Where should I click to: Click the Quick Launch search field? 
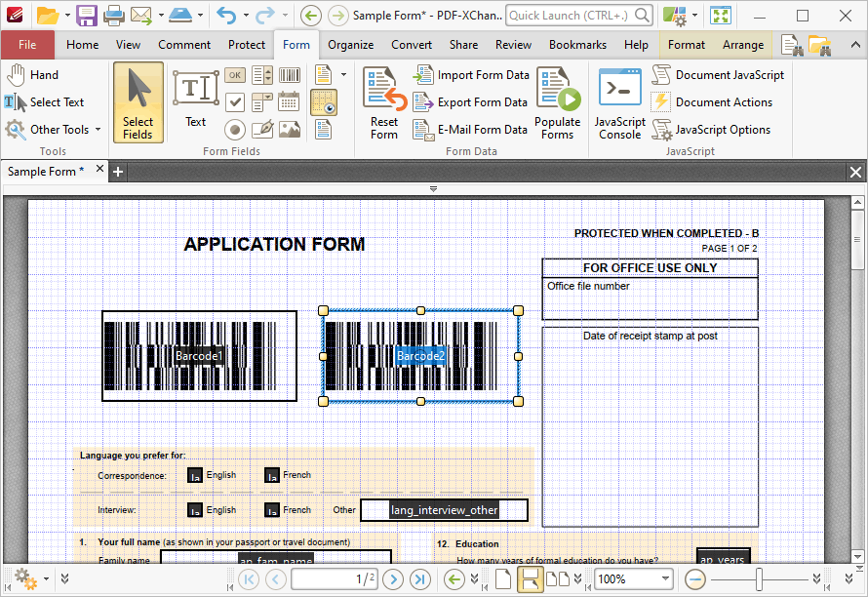(x=579, y=16)
